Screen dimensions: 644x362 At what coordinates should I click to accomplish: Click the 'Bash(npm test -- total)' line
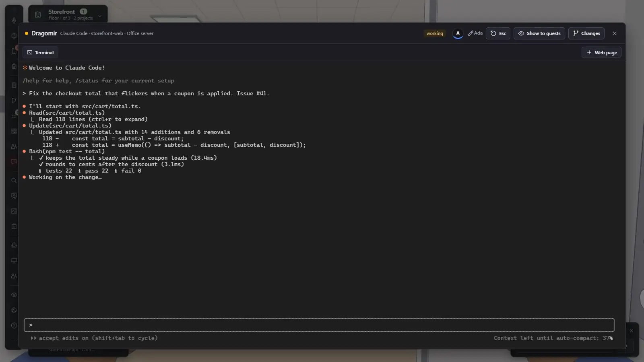(67, 152)
